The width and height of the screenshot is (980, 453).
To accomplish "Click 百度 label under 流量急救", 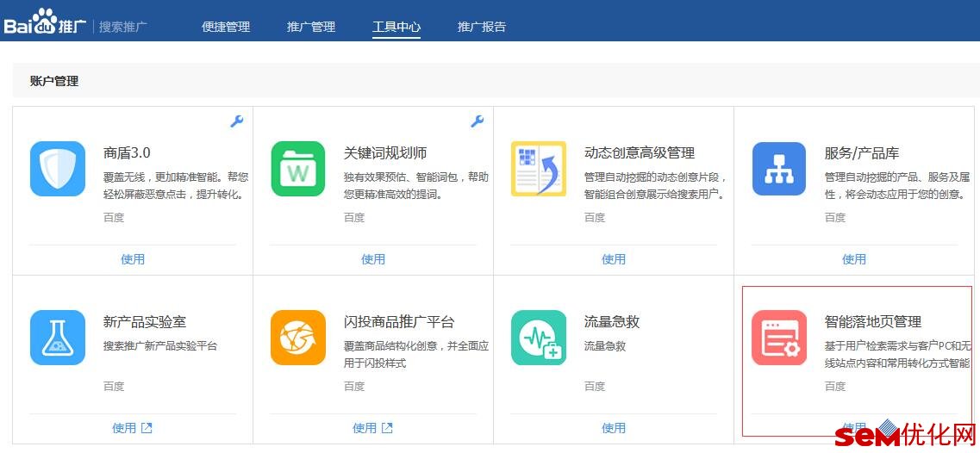I will [x=595, y=386].
